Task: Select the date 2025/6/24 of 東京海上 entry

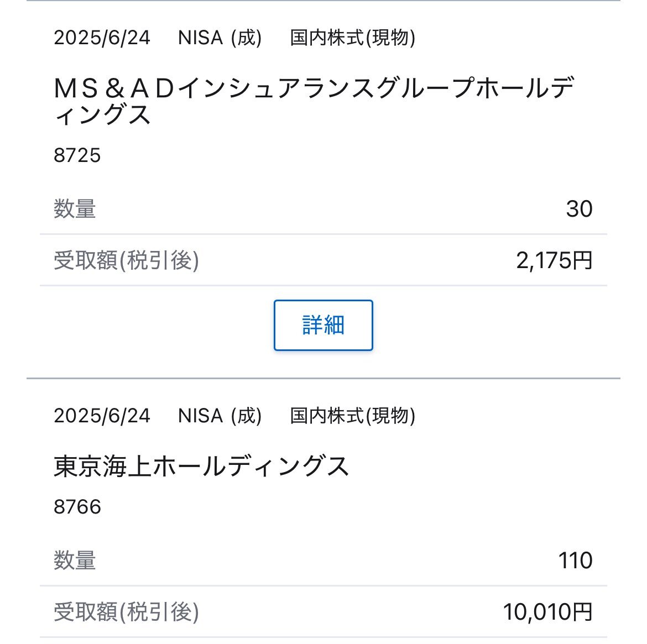Action: pos(102,416)
